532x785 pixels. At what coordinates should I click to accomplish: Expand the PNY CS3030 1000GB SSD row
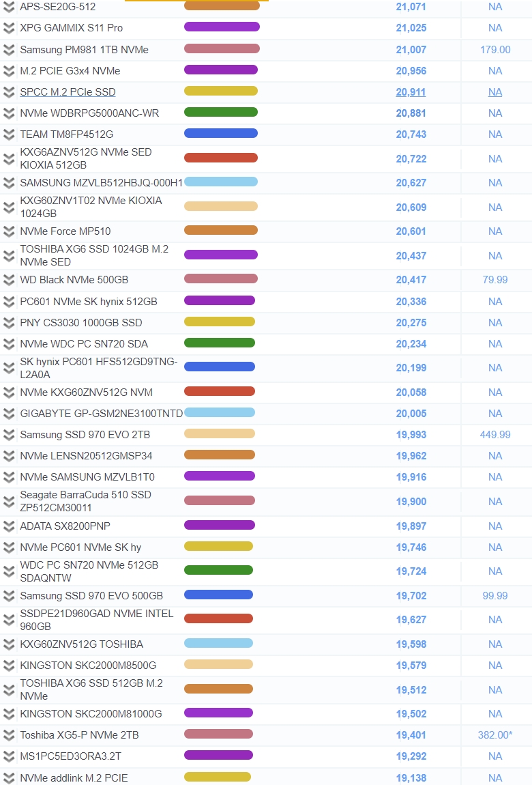click(8, 323)
